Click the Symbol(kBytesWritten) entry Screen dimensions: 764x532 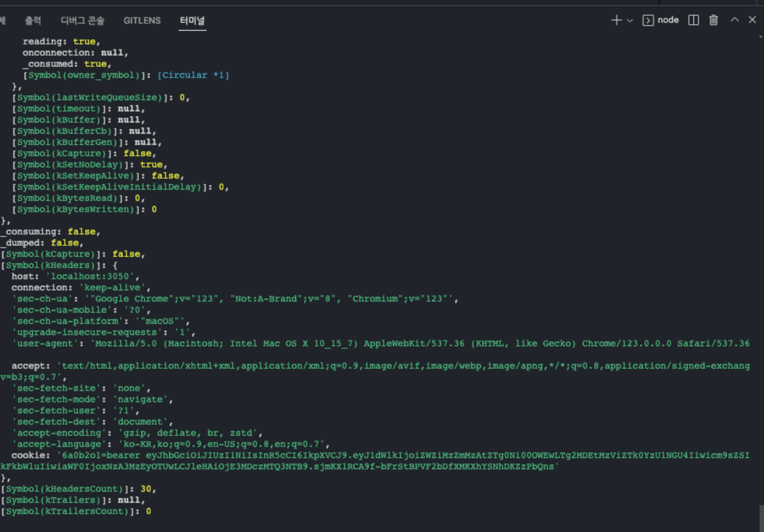pyautogui.click(x=84, y=209)
